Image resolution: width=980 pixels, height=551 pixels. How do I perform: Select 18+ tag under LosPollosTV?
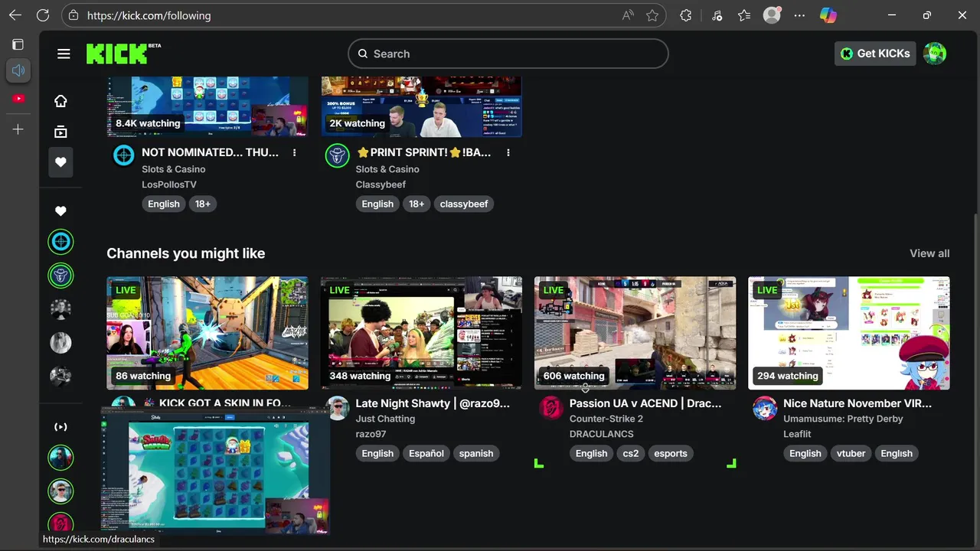tap(203, 204)
